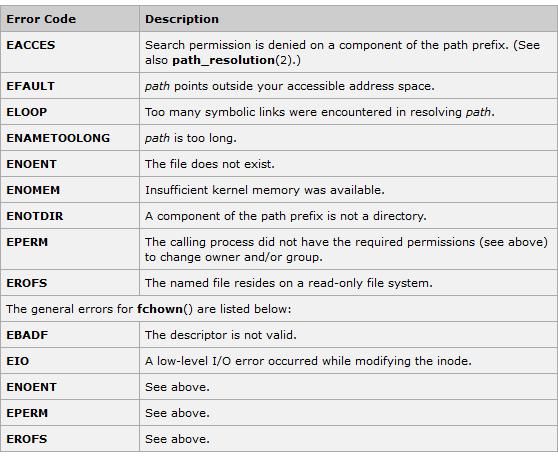Click the bold path_resolution text

[223, 60]
